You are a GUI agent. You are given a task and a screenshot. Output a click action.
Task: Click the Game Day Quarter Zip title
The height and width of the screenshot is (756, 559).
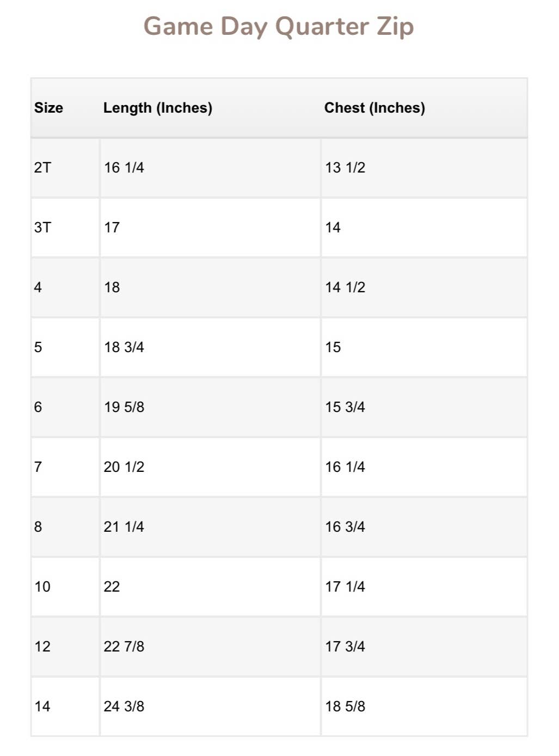(279, 27)
